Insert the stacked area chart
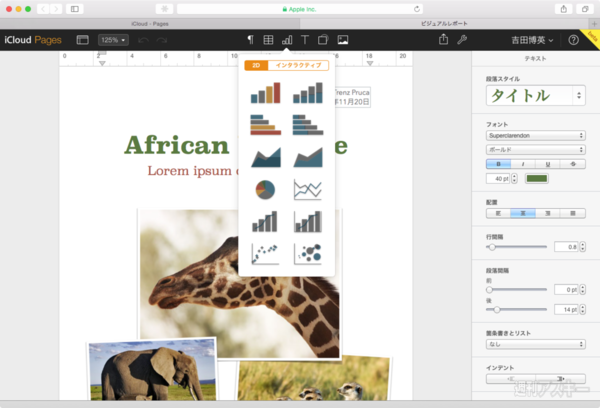This screenshot has height=408, width=600. coord(308,157)
